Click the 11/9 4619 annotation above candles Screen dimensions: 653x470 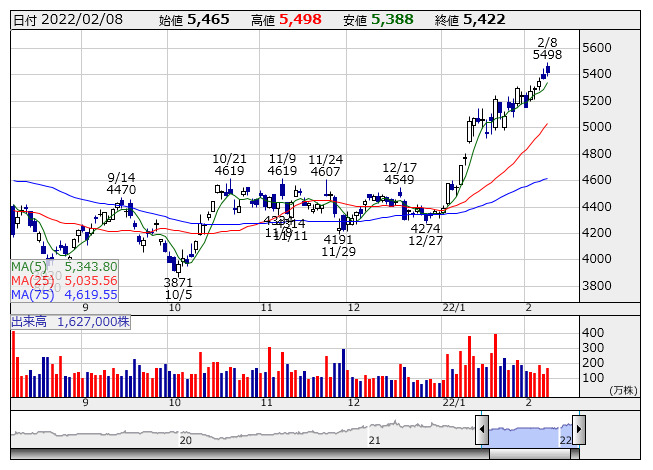point(282,165)
